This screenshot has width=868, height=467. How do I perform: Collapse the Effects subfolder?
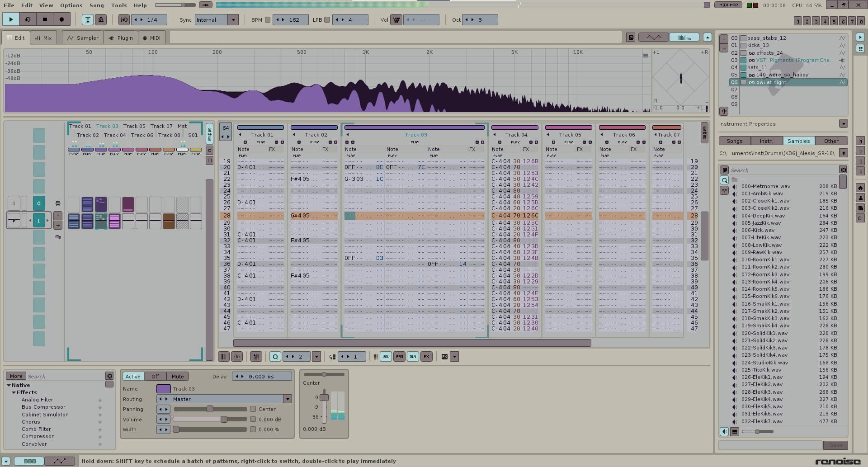pos(14,392)
